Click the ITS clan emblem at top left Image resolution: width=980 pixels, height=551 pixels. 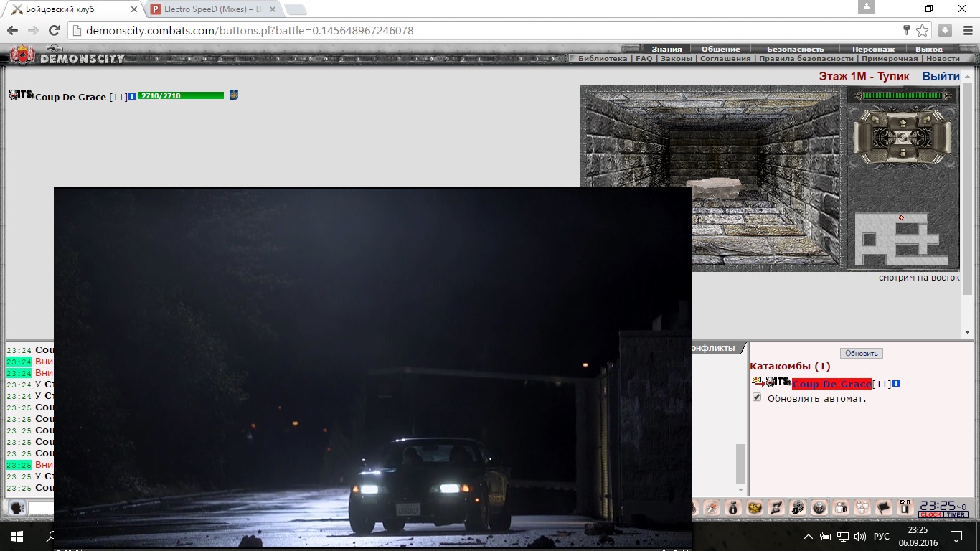coord(22,95)
